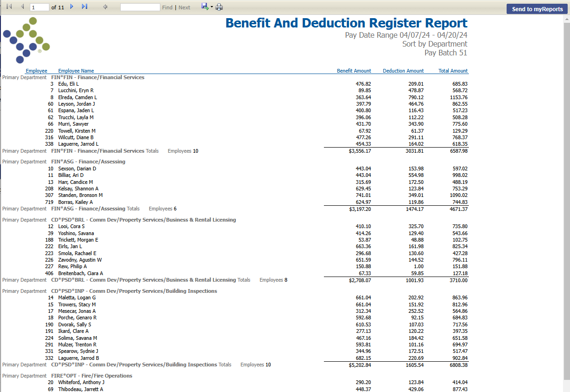Image resolution: width=570 pixels, height=392 pixels.
Task: Select employee Zavodny, Agustin W
Action: click(x=80, y=260)
